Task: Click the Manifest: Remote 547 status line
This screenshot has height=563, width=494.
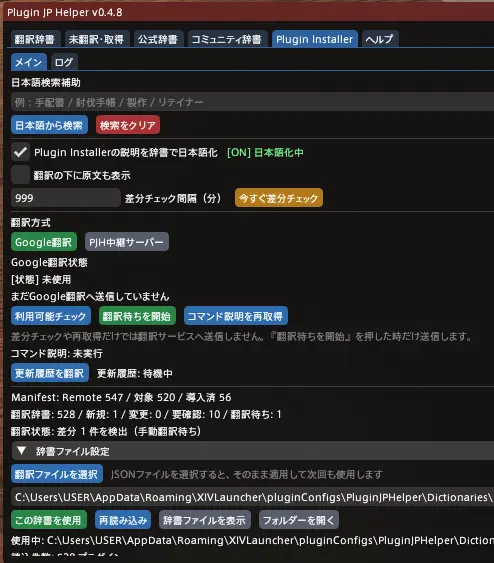Action: point(121,397)
